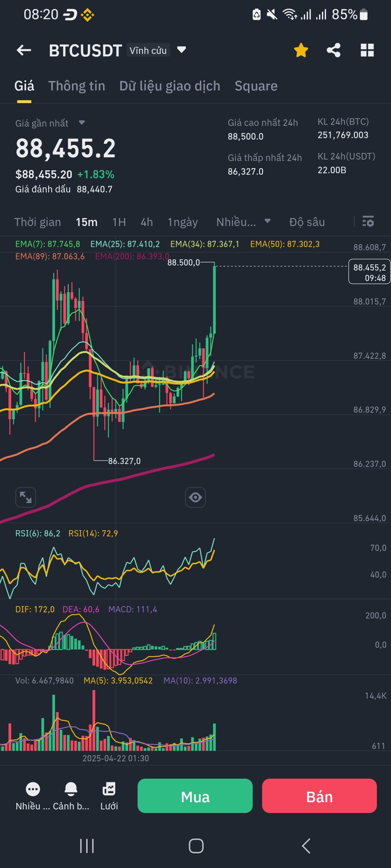This screenshot has width=391, height=868.
Task: Open the Nhiều ... more options icon
Action: click(x=33, y=797)
